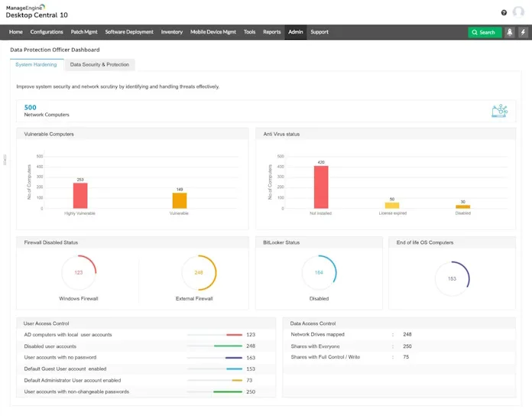Click User accounts with non-changeable passwords
The width and height of the screenshot is (532, 416).
[x=76, y=392]
